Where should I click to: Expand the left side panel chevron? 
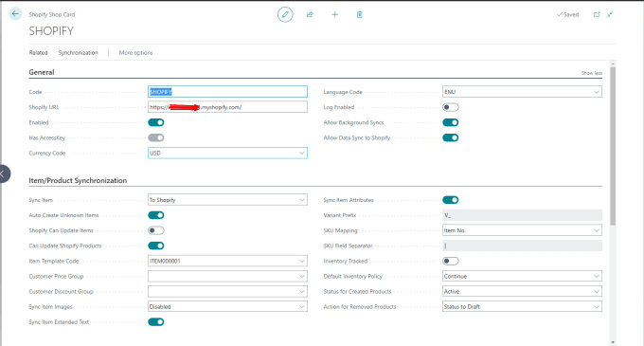tap(3, 173)
